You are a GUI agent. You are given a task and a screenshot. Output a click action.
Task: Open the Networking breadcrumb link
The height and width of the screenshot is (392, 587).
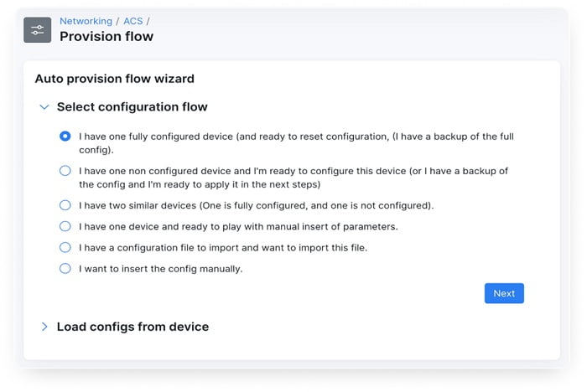tap(86, 21)
